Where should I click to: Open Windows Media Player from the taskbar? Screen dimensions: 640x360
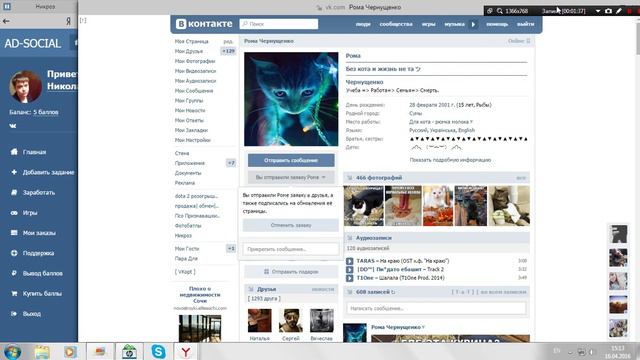pyautogui.click(x=70, y=351)
